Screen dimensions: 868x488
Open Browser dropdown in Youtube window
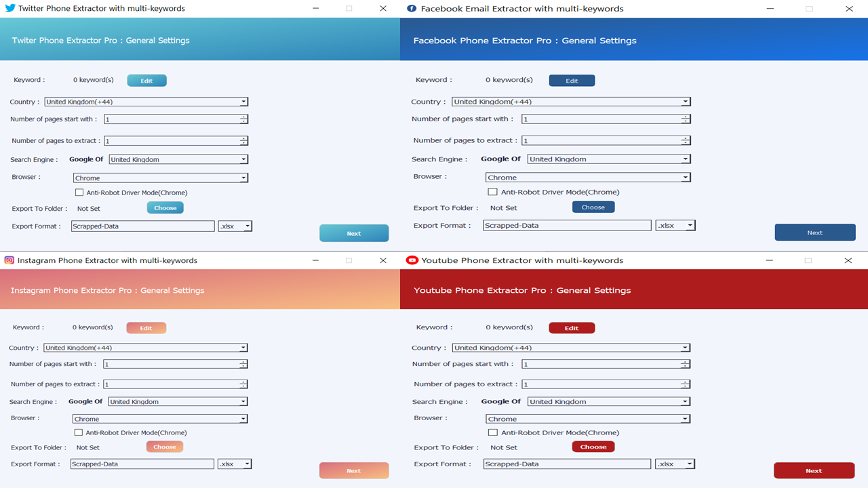pyautogui.click(x=588, y=419)
